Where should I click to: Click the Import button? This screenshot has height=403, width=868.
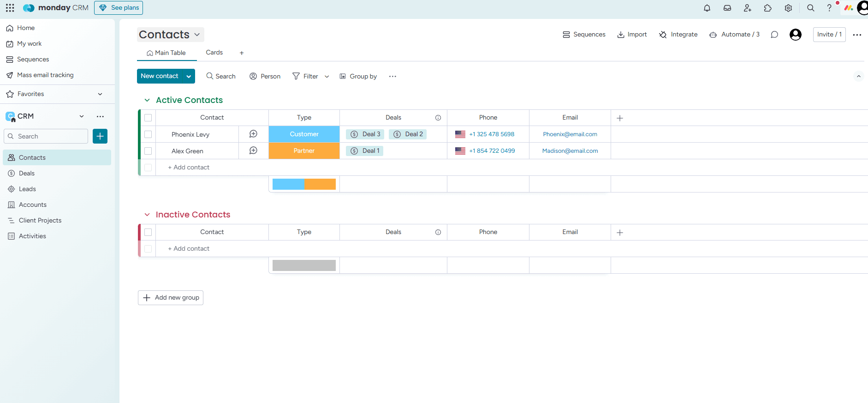(x=632, y=35)
